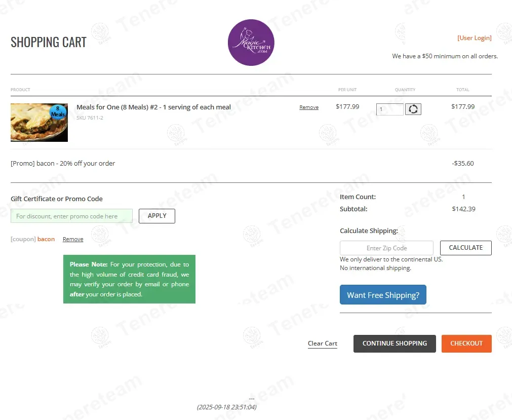Viewport: 512px width, 420px height.
Task: Open the meal product thumbnail image
Action: [x=39, y=123]
